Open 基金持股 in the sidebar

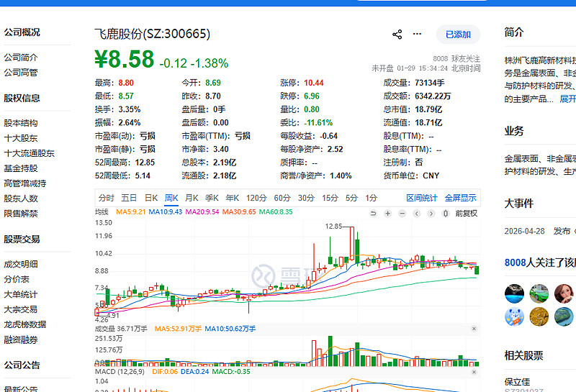coord(21,168)
